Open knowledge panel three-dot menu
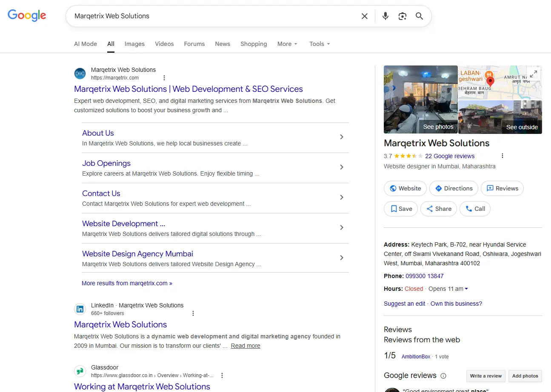 (x=502, y=156)
